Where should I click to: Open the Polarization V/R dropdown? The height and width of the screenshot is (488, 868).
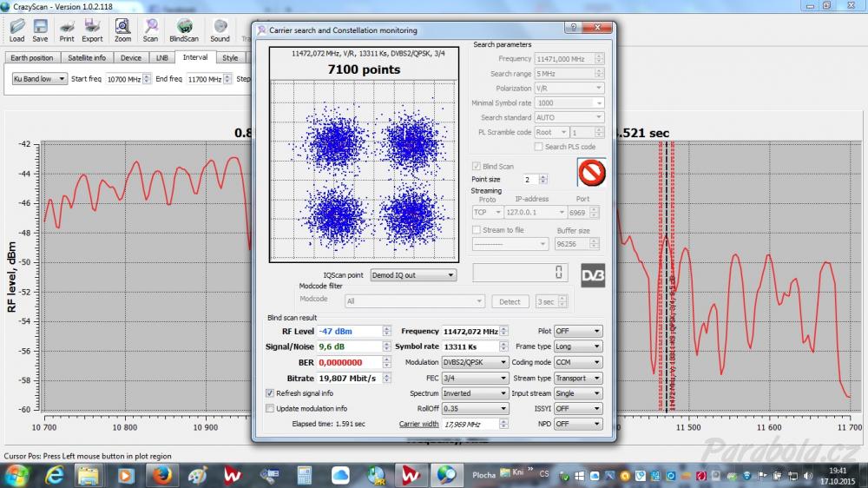click(569, 88)
